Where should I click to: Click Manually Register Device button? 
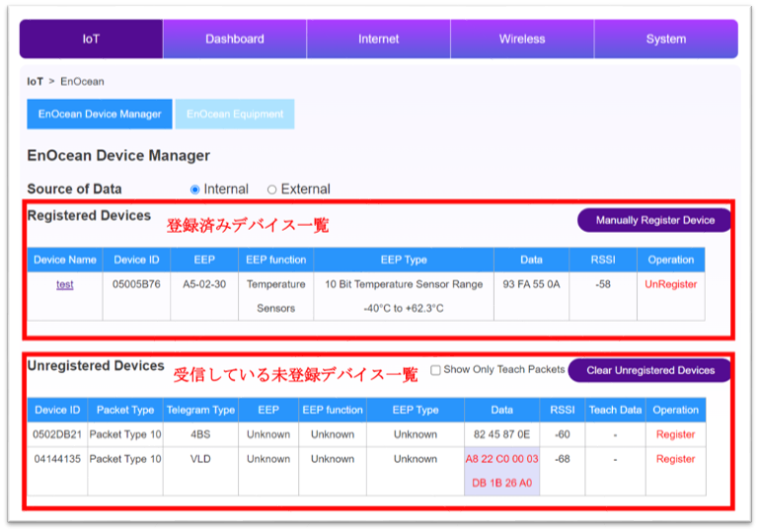click(654, 220)
